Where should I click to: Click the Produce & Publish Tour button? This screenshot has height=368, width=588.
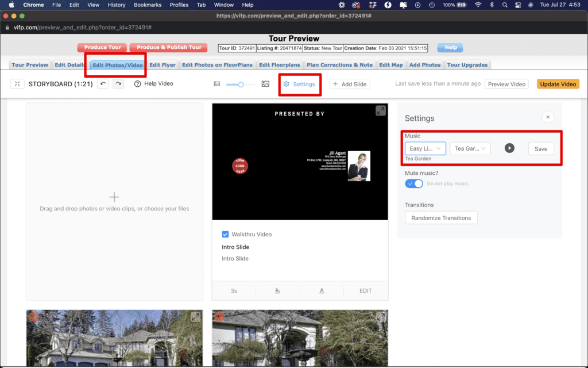pos(168,47)
